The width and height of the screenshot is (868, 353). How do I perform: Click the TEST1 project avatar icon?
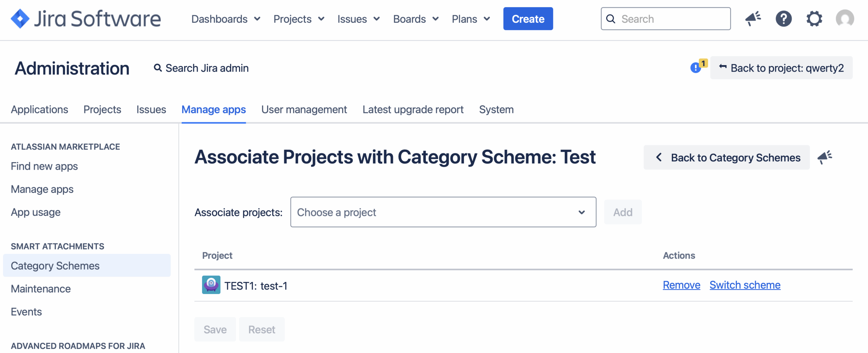pyautogui.click(x=211, y=285)
